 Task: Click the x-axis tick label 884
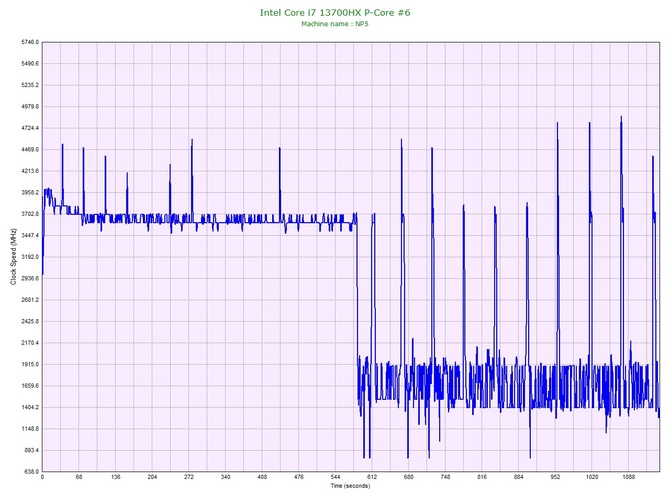519,477
